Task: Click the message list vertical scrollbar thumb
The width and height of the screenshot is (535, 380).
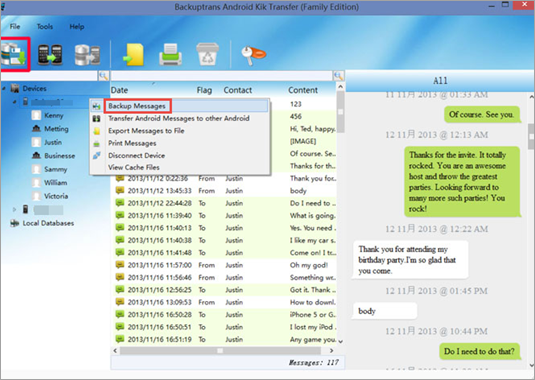Action: point(341,112)
